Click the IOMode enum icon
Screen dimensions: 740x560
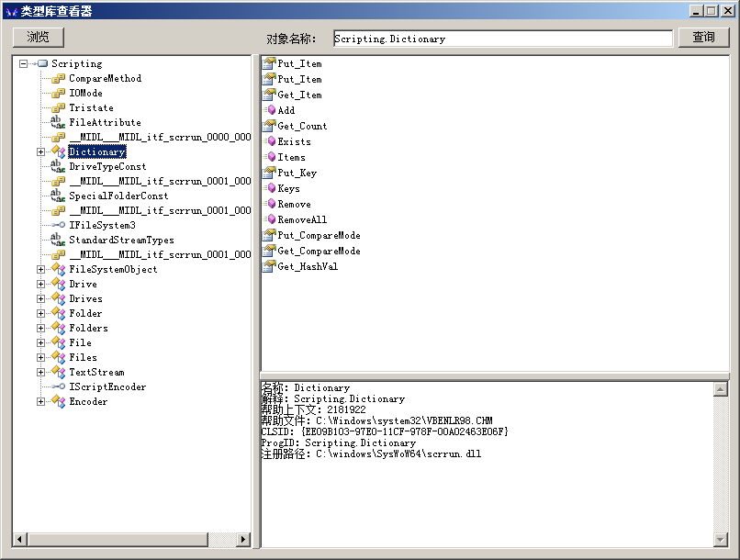pyautogui.click(x=58, y=94)
